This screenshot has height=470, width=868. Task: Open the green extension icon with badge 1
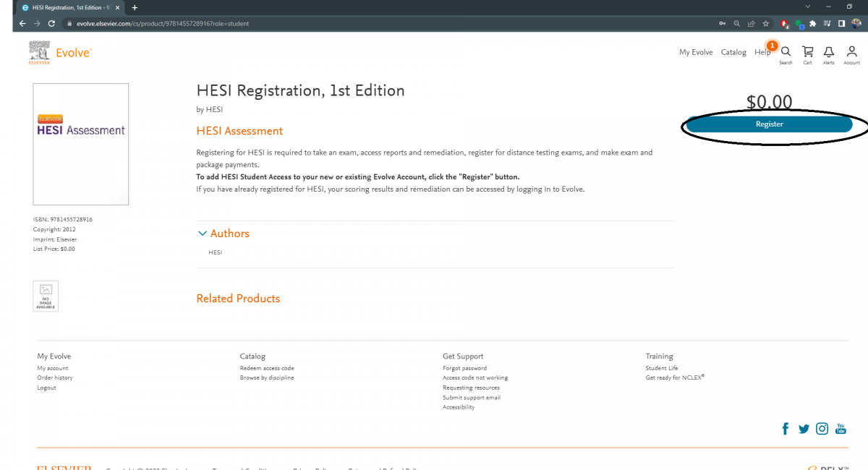click(799, 24)
